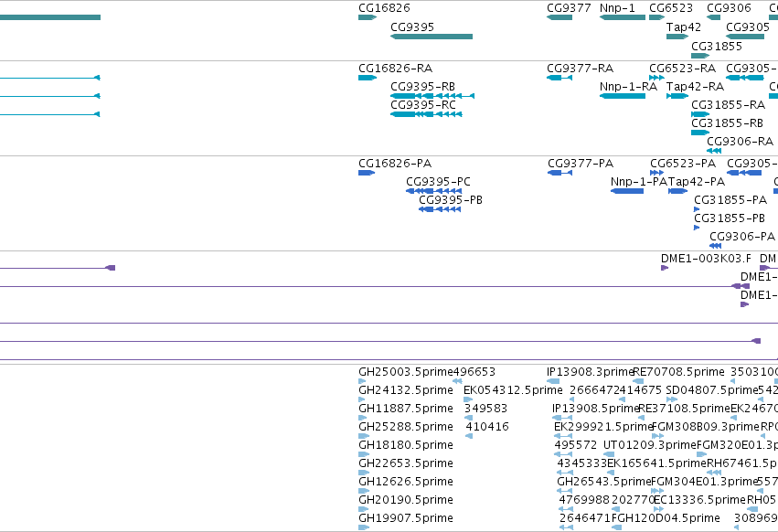Select the CG31855-PB protein feature
The width and height of the screenshot is (778, 532).
(x=697, y=228)
